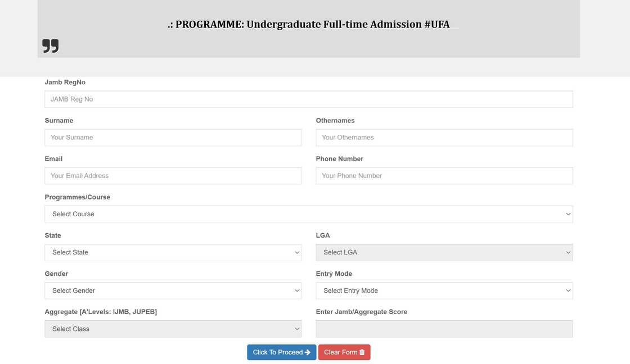
Task: Open the Programmes/Course selection dropdown
Action: click(x=308, y=214)
